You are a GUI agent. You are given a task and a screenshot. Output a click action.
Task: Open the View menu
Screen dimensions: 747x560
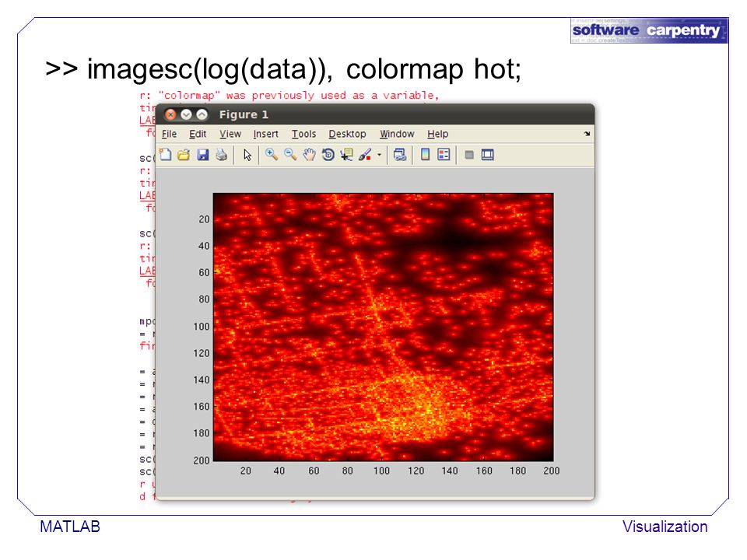[230, 135]
